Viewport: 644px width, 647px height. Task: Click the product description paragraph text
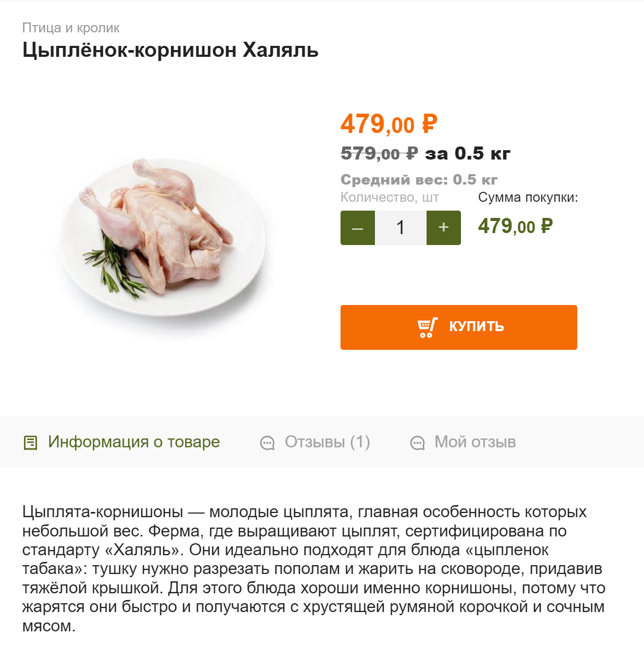tap(313, 569)
